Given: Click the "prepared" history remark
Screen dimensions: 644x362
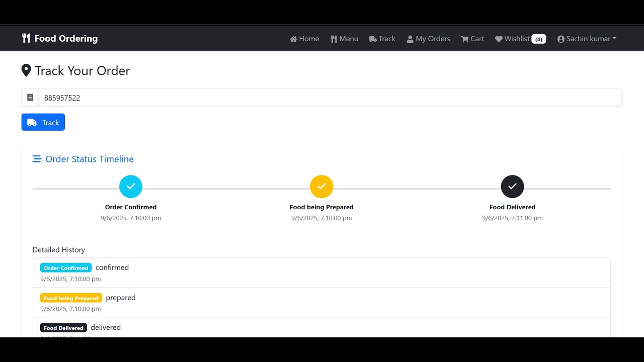Looking at the screenshot, I should pyautogui.click(x=121, y=298).
